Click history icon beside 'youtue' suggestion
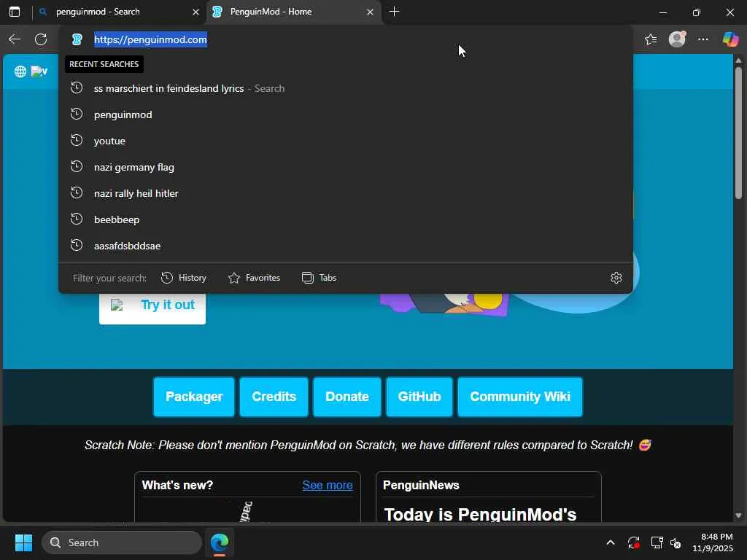 point(77,141)
